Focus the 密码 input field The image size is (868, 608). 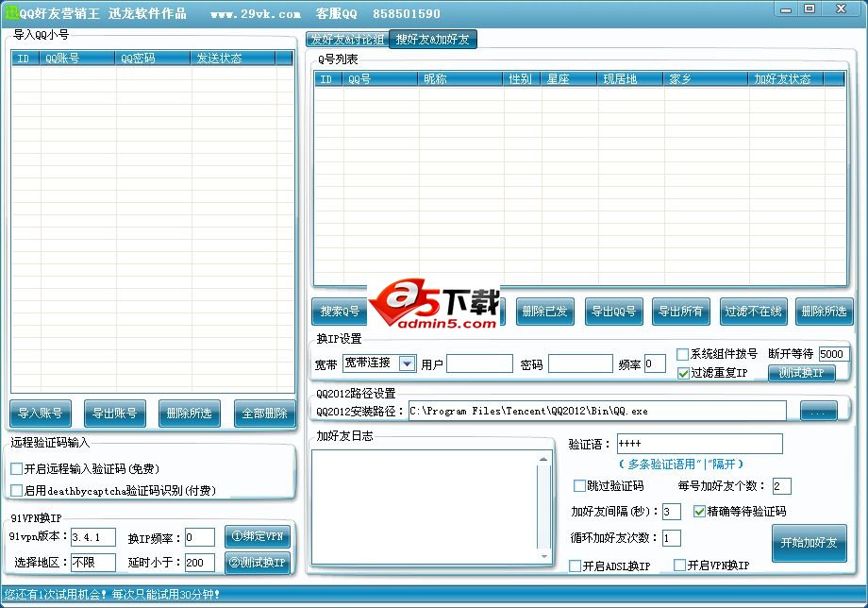[x=580, y=363]
